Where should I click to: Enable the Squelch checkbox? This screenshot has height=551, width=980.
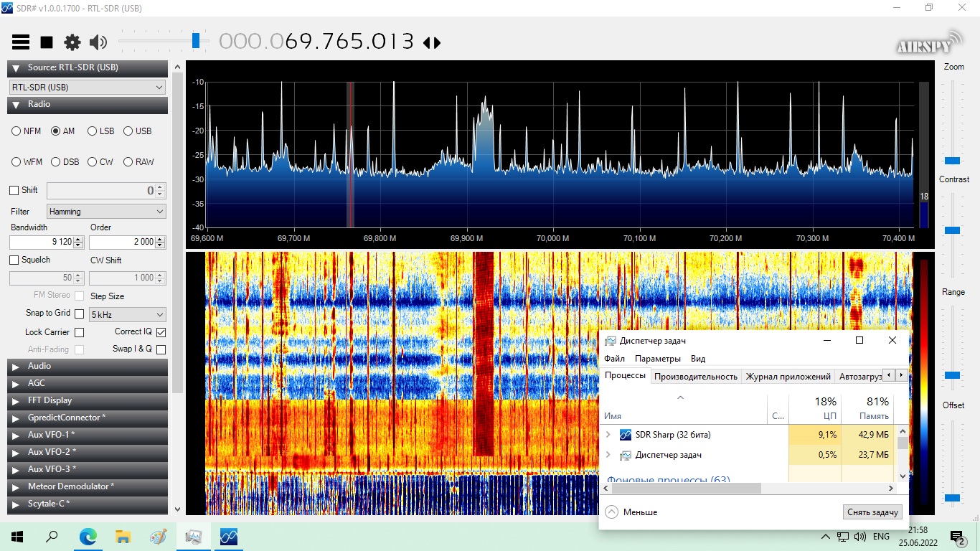(14, 260)
